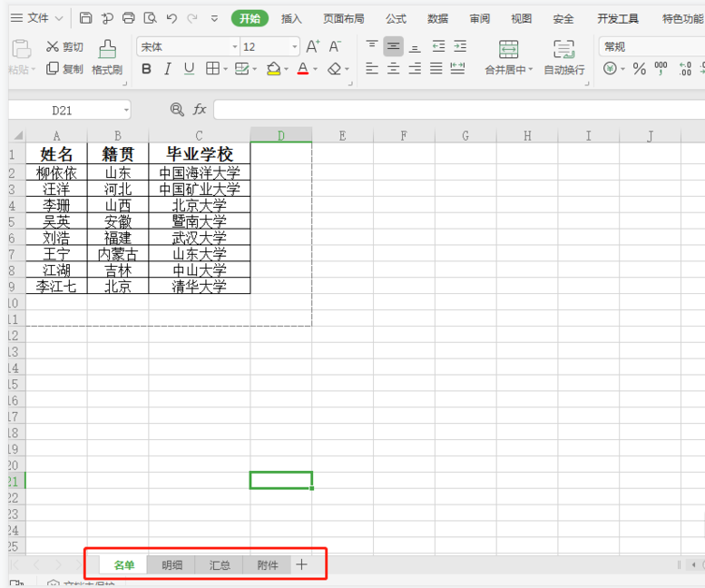The image size is (705, 588).
Task: Apply yellow fill color bucket
Action: 273,69
